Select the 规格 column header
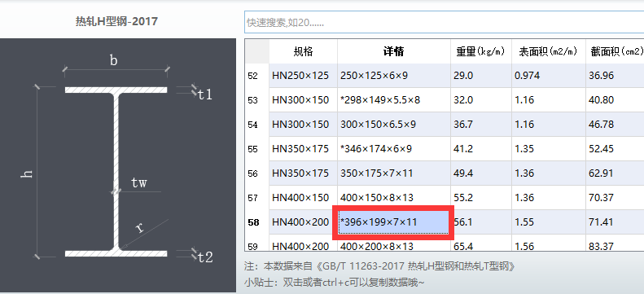This screenshot has height=294, width=644. point(303,51)
